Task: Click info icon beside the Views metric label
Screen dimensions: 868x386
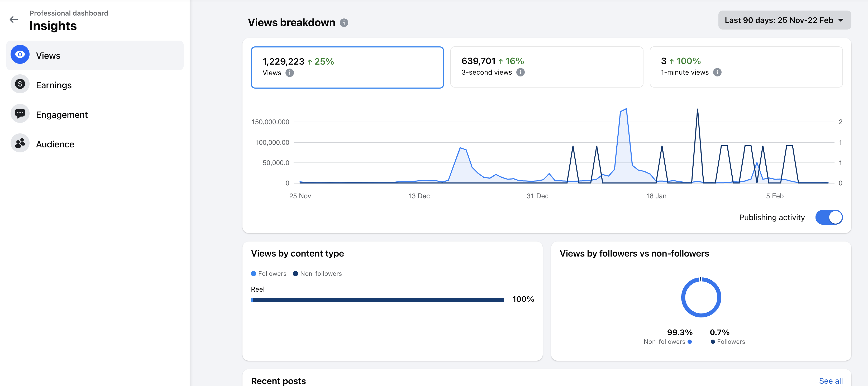Action: (289, 73)
